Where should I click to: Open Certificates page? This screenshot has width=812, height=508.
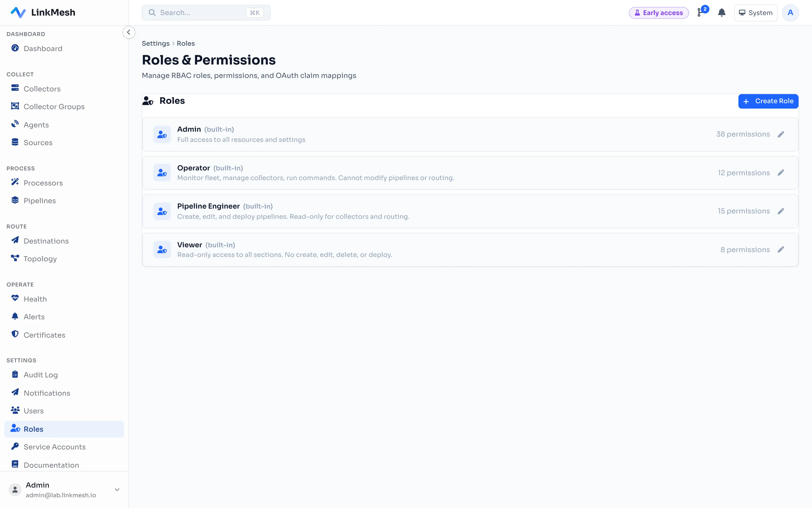[64, 335]
